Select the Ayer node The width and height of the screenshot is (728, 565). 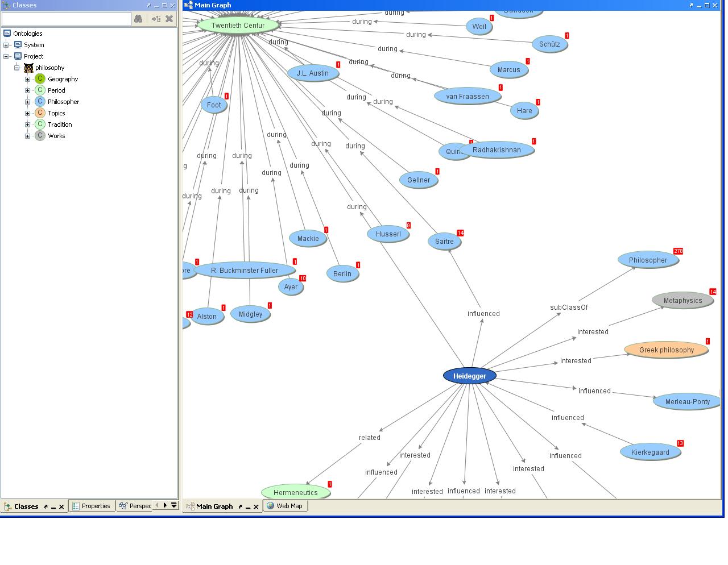[291, 286]
